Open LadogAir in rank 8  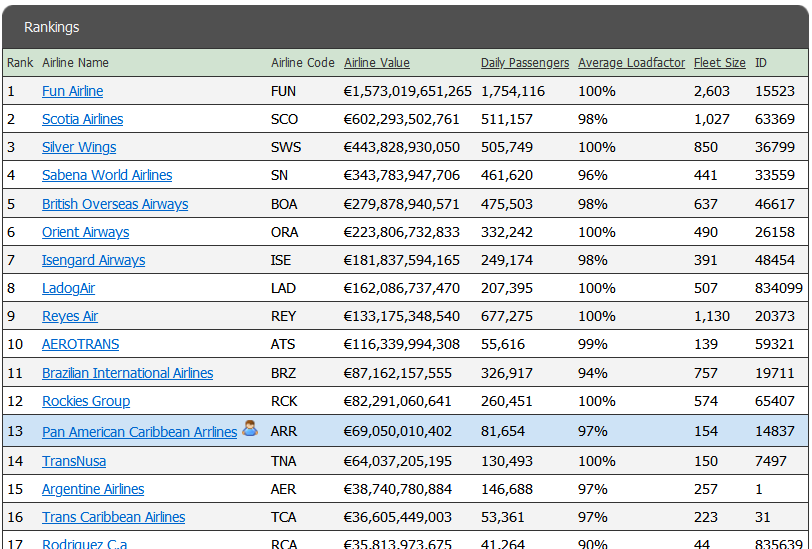[x=68, y=288]
